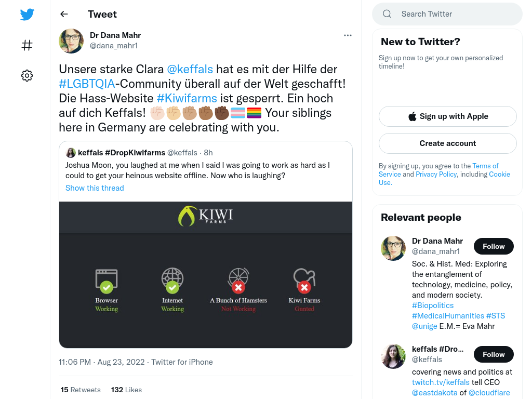This screenshot has width=532, height=399.
Task: Click Dr Dana Mahr's tweet avatar
Action: (71, 41)
